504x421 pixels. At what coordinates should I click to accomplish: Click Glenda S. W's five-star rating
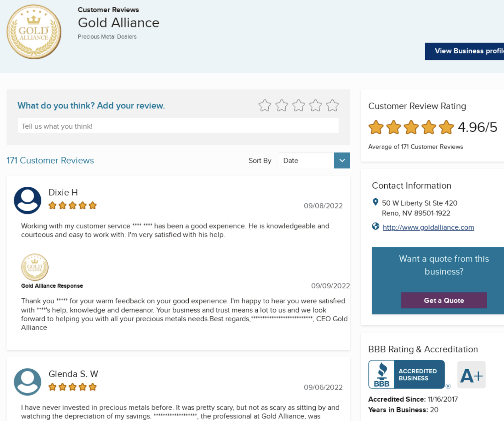72,387
